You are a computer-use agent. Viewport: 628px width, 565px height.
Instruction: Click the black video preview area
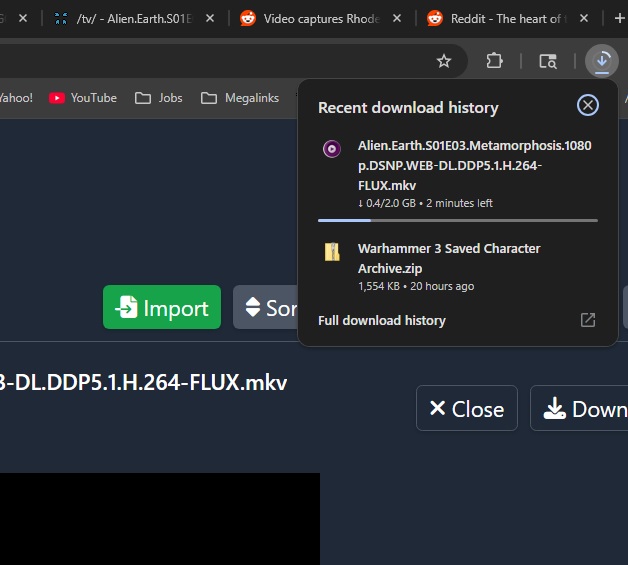(160, 519)
